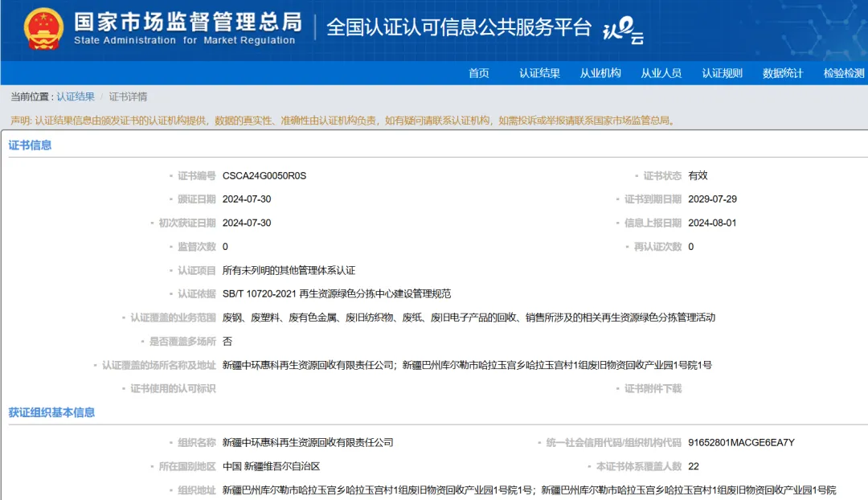
Task: Click the SB/T 10720-2021 standard text
Action: pos(337,294)
